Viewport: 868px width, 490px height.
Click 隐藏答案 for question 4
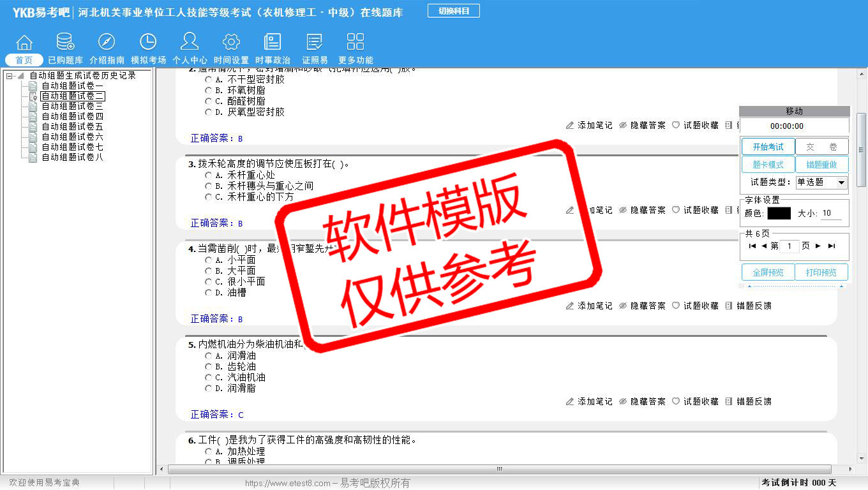pos(642,306)
